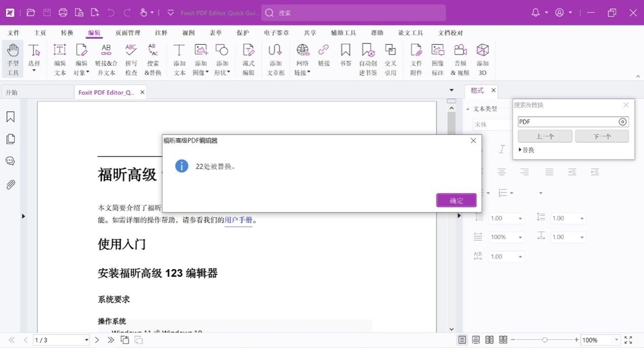Click the 添加3D icon
This screenshot has height=348, width=644.
[x=482, y=59]
